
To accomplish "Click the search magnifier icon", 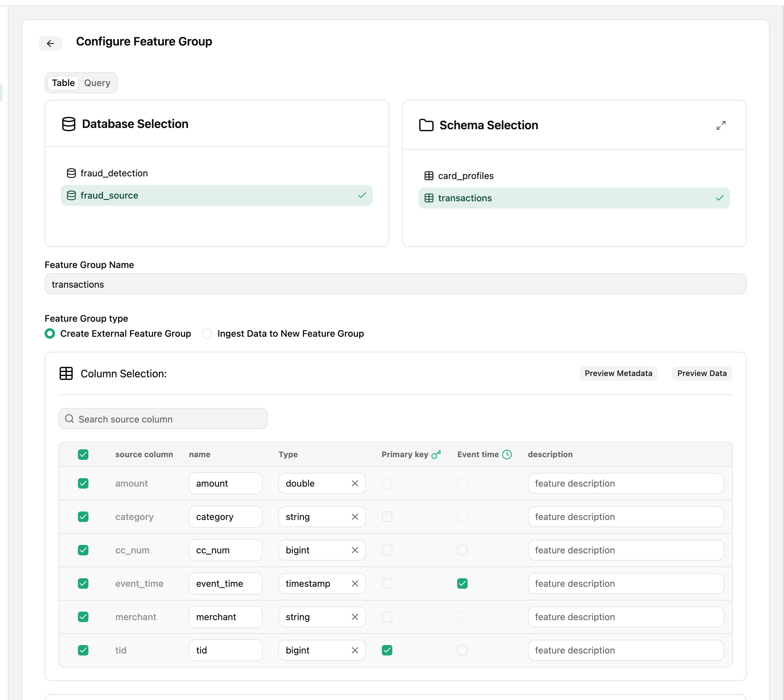I will pos(69,419).
